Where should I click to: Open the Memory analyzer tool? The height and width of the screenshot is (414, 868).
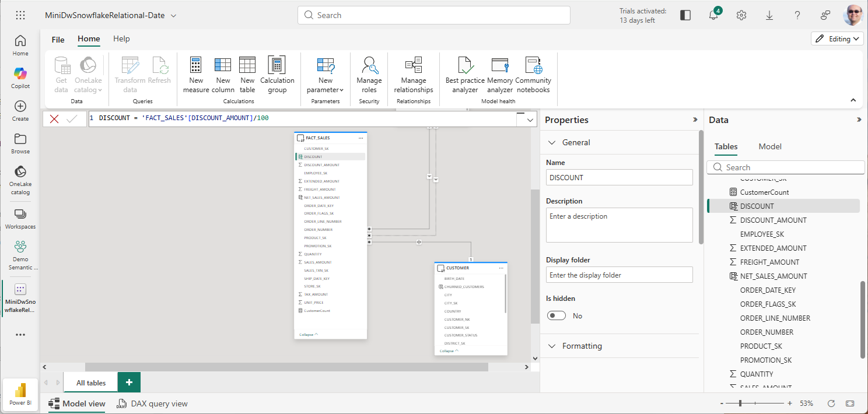pos(500,65)
